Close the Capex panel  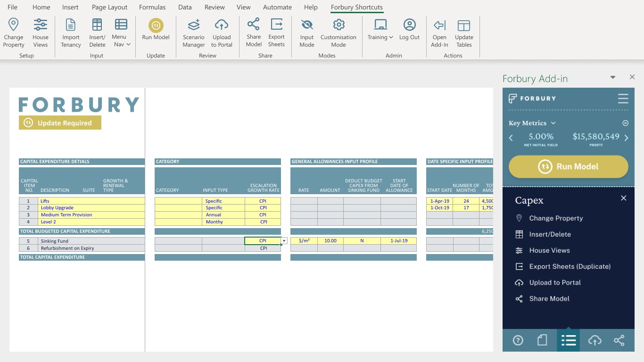624,198
